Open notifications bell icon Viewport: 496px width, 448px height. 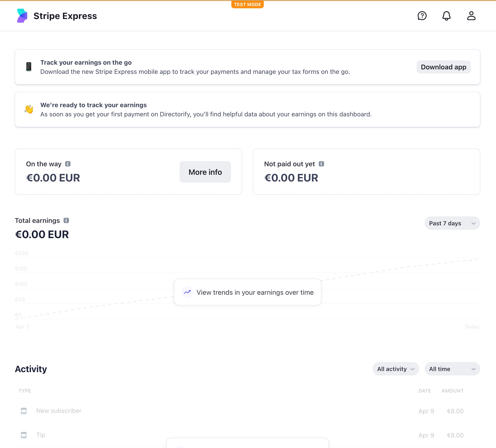[446, 16]
